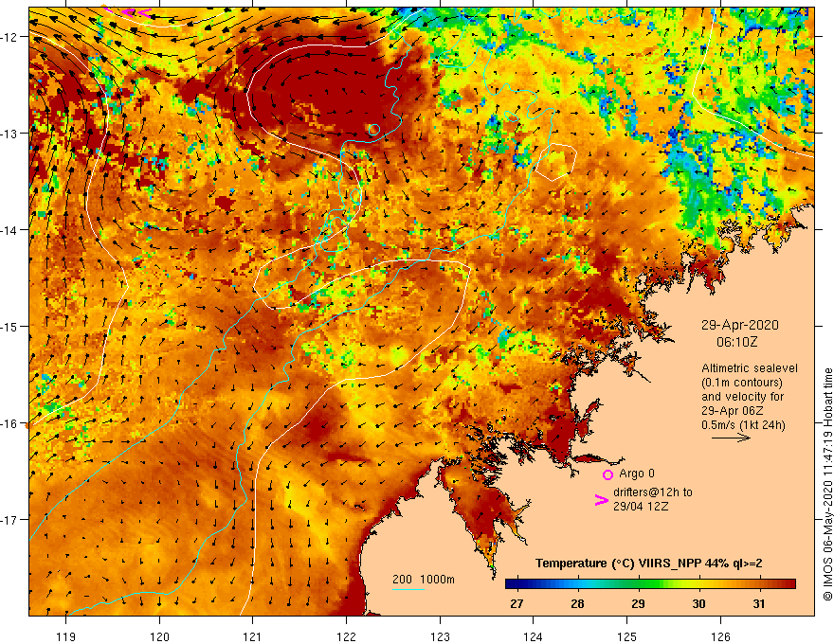Viewport: 834px width, 644px height.
Task: Click the magenta Argo circle legend icon
Action: tap(607, 474)
